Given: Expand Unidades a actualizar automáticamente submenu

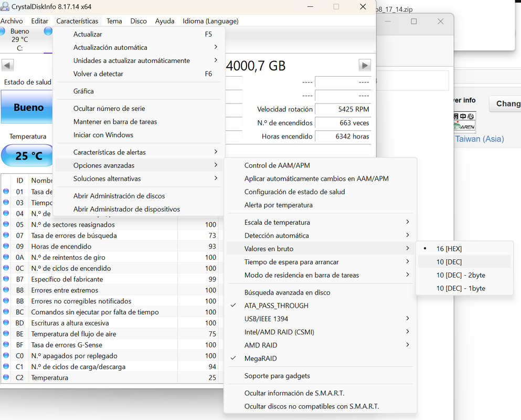Looking at the screenshot, I should coord(139,60).
